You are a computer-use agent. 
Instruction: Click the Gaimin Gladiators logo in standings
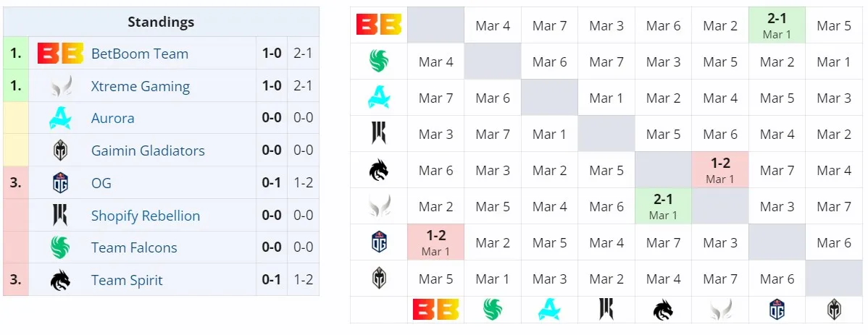click(60, 150)
